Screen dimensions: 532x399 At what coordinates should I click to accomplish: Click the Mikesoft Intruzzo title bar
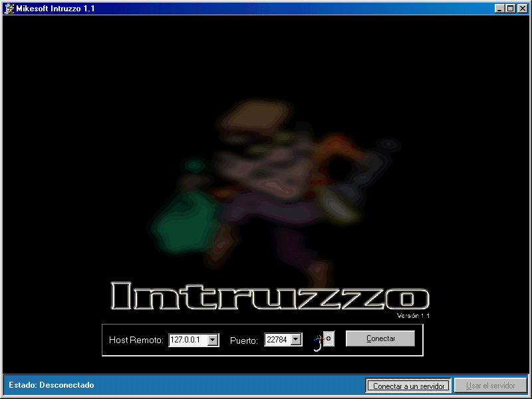(199, 9)
